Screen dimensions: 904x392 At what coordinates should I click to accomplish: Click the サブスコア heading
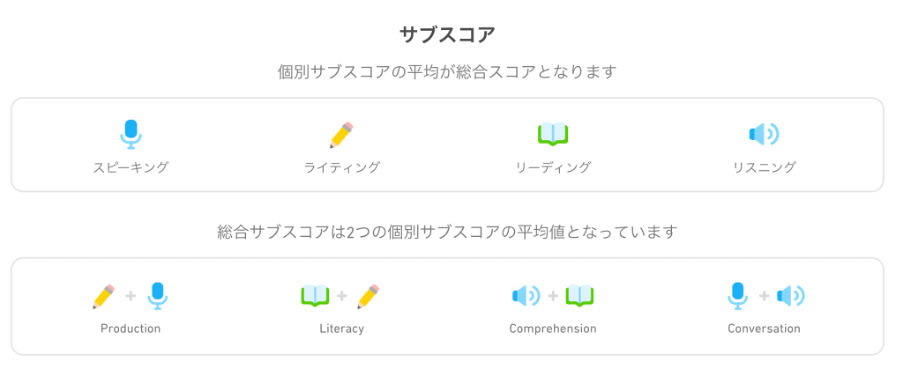click(447, 35)
